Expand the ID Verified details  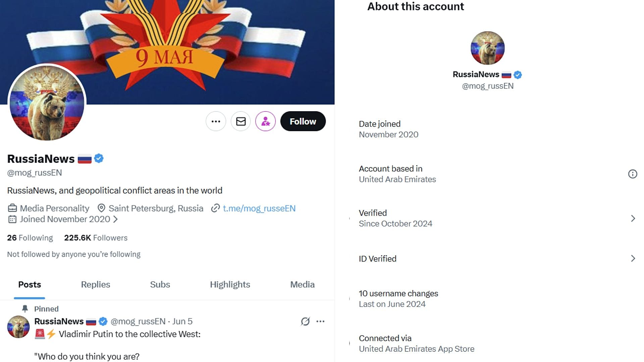633,258
